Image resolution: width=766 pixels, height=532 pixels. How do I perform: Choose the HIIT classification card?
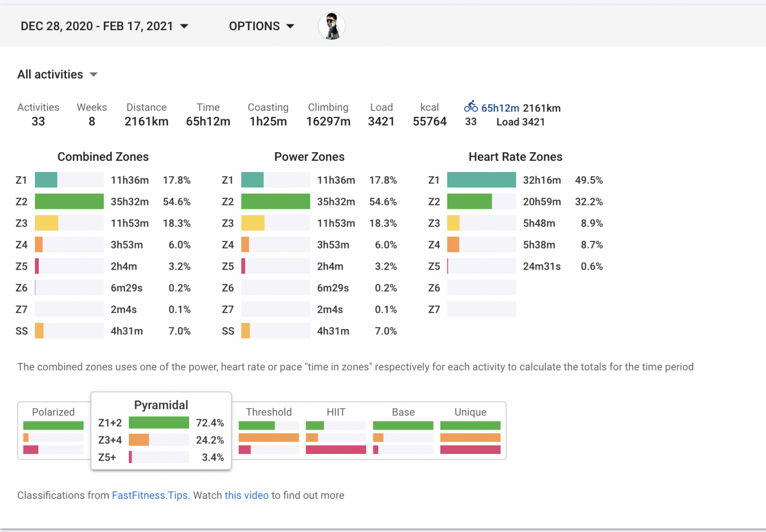click(336, 431)
